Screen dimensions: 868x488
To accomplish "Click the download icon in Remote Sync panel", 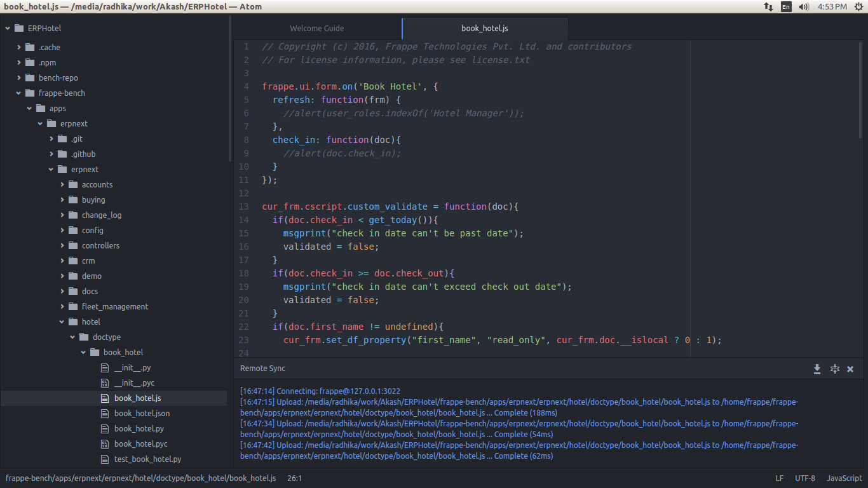I will coord(817,369).
